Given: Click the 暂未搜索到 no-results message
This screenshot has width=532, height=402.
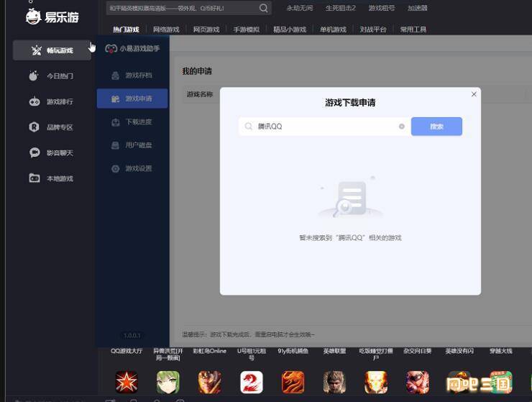Looking at the screenshot, I should [350, 237].
